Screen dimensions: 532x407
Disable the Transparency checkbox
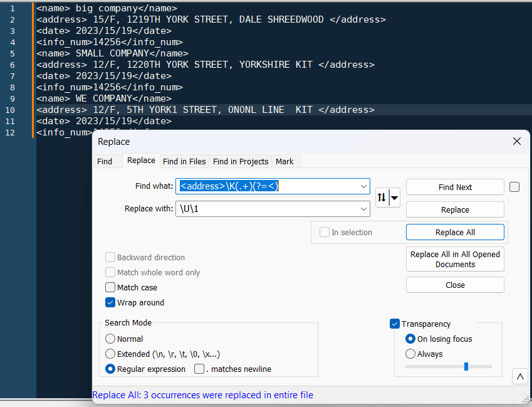pos(395,324)
